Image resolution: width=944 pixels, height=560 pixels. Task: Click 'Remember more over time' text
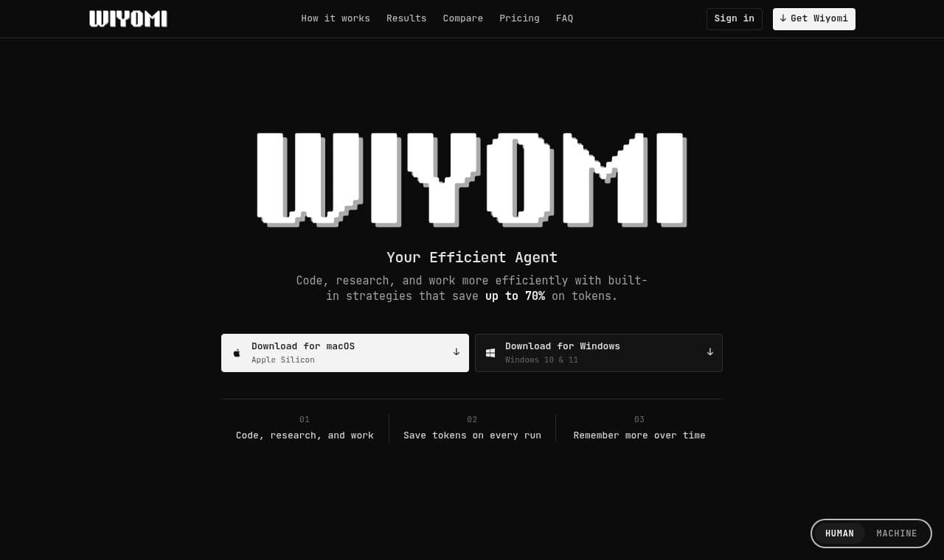coord(639,435)
